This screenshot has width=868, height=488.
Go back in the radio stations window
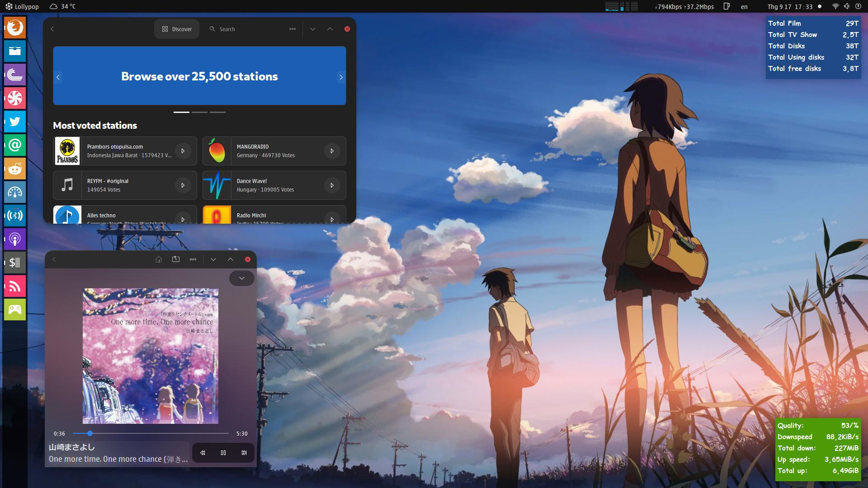(52, 29)
